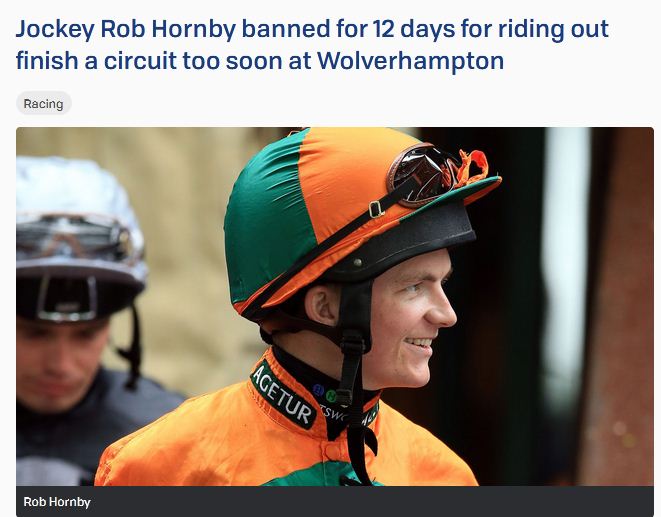Click the orange ribbon on the helmet peak

471,167
